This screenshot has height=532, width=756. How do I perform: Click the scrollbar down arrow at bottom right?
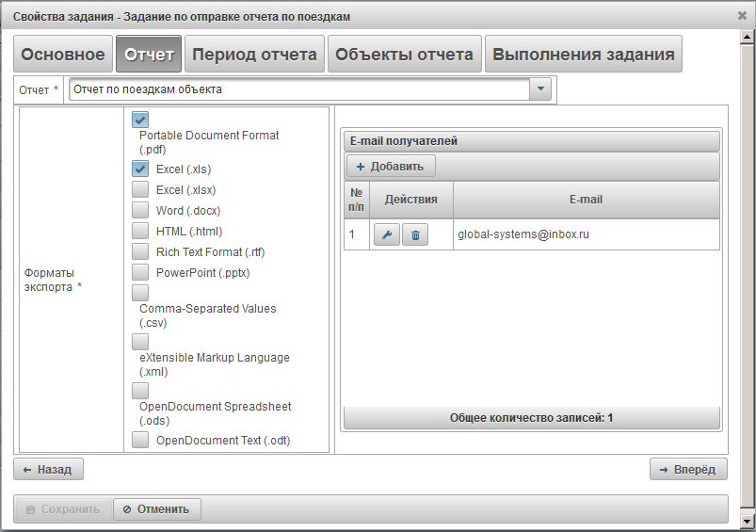pyautogui.click(x=748, y=521)
